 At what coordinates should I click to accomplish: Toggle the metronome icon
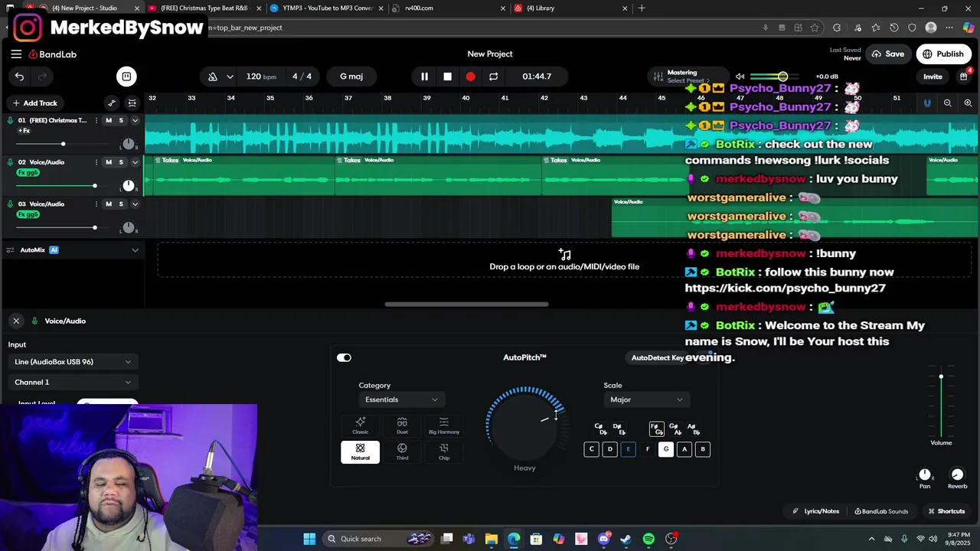tap(213, 77)
